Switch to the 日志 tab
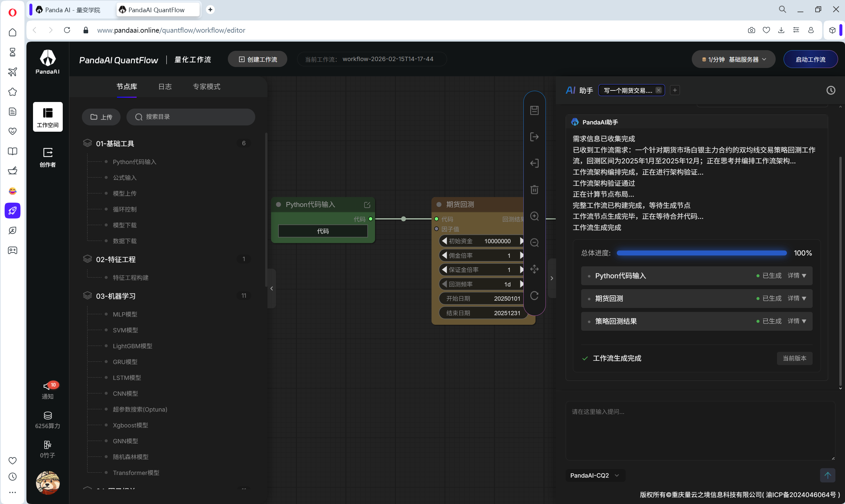The image size is (845, 504). coord(165,86)
